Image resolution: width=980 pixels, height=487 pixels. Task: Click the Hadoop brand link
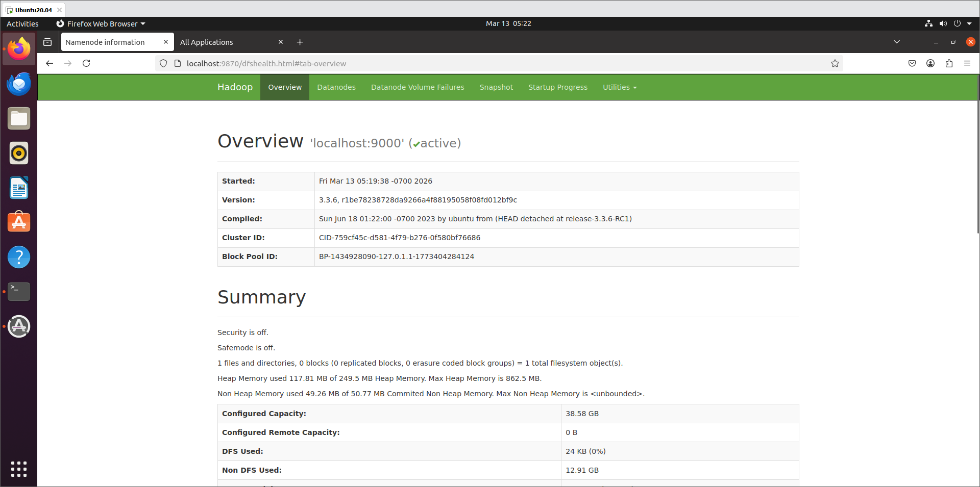235,87
